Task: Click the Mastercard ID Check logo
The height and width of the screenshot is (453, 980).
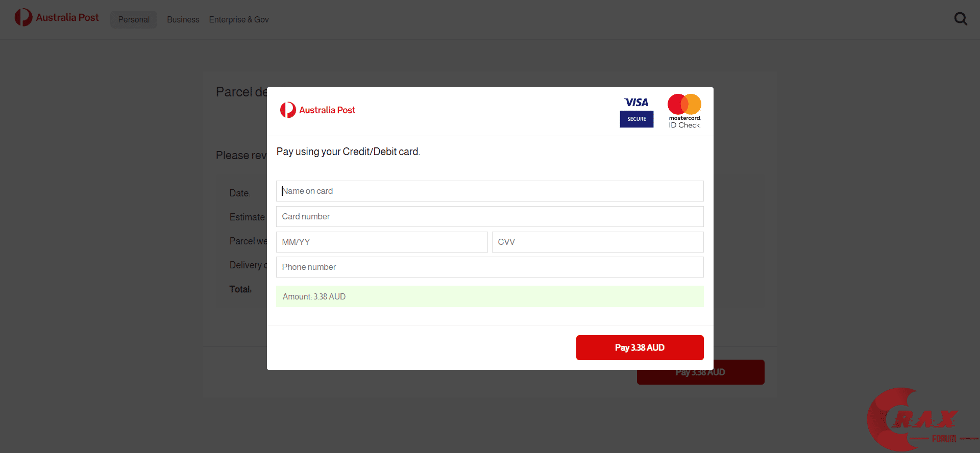Action: coord(684,111)
